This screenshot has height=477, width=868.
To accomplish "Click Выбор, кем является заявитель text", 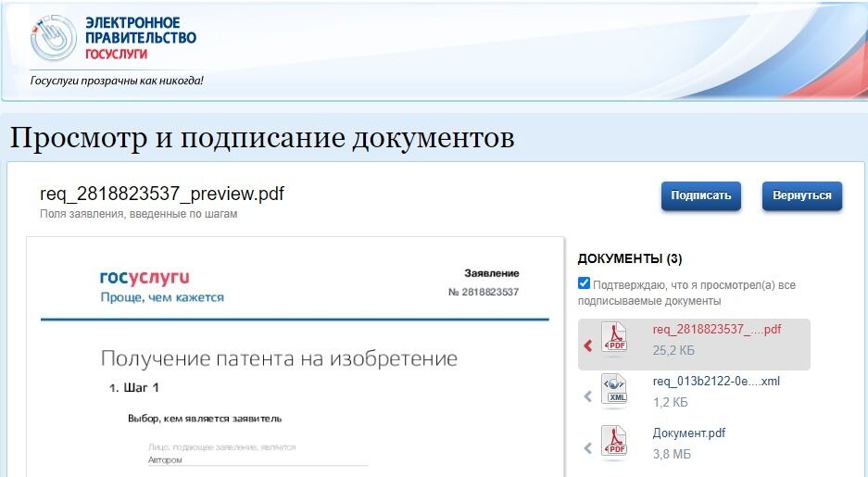I will click(205, 419).
